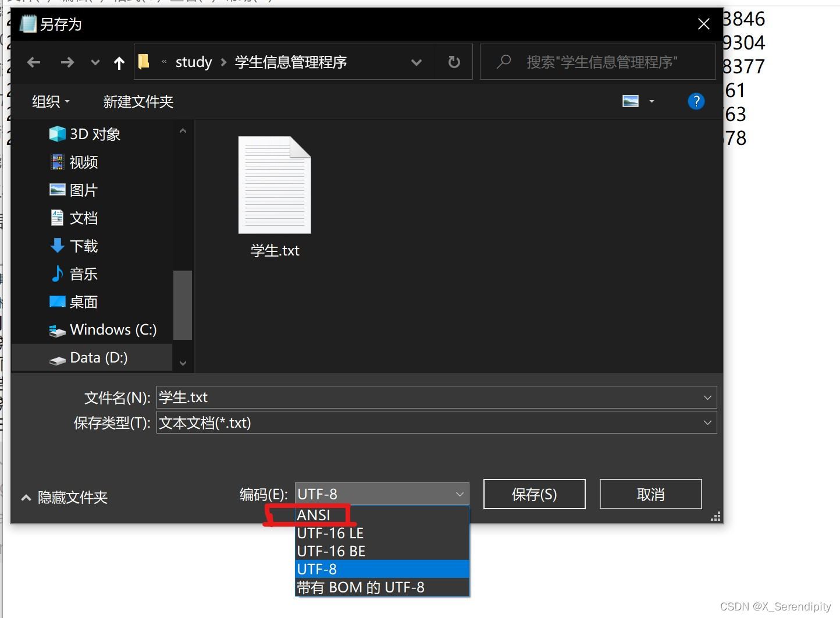
Task: Expand the address bar history dropdown
Action: click(x=417, y=62)
